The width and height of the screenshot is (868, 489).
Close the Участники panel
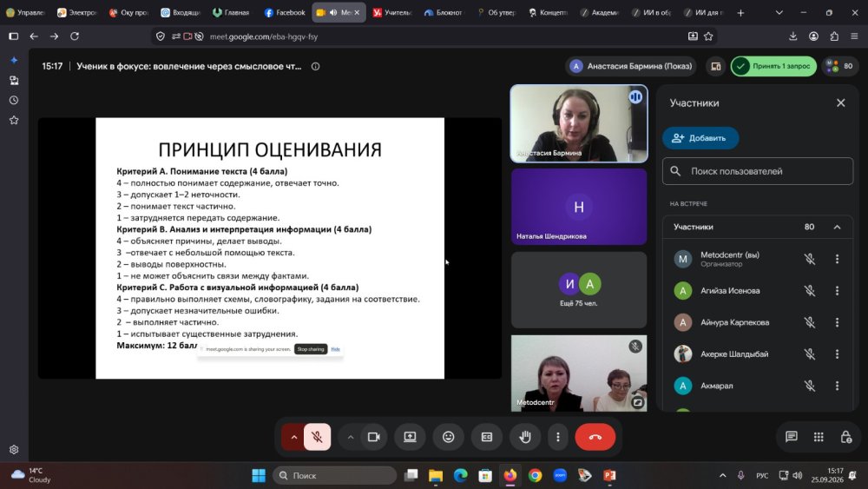[841, 103]
